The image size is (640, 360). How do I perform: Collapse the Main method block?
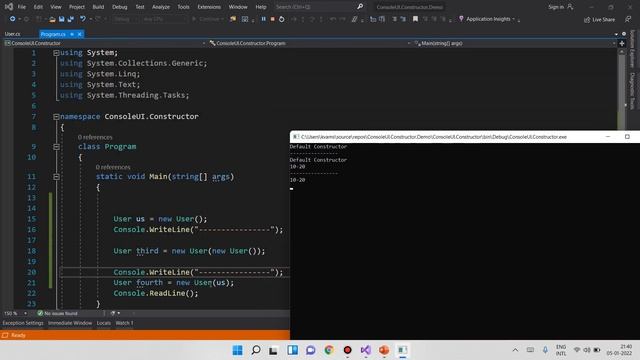click(56, 177)
